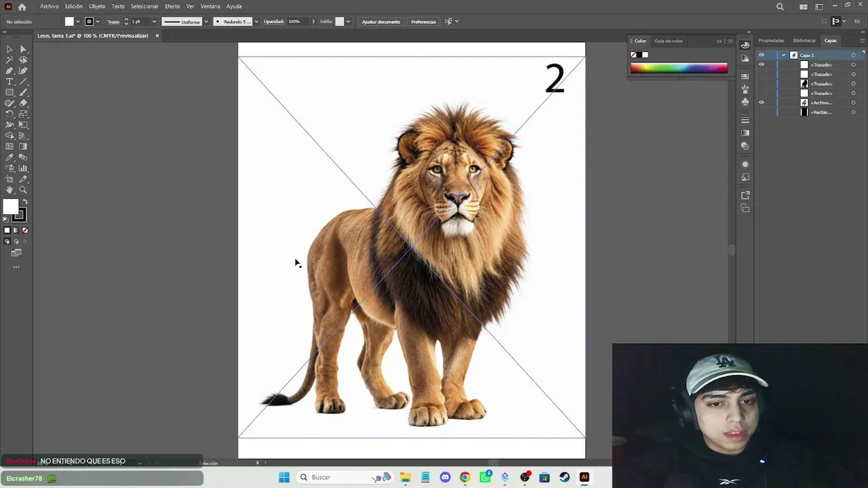Open the fill color dropdown arrow
Screen dimensions: 868x488
pos(78,22)
